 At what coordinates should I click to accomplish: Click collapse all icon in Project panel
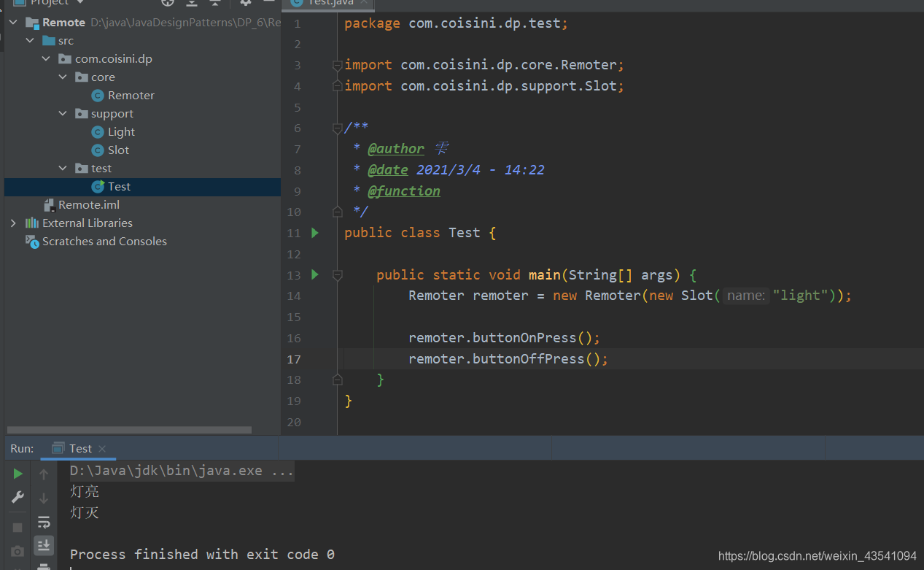click(214, 3)
